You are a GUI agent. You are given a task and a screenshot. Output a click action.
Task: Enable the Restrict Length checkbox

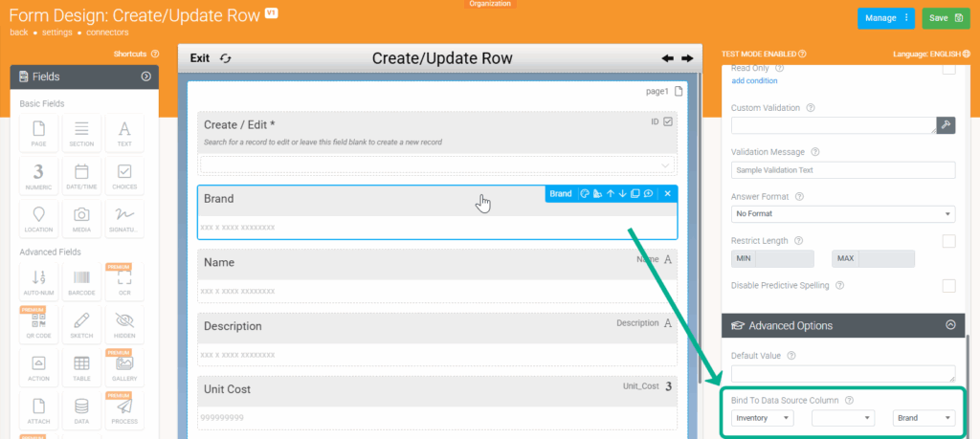[948, 241]
